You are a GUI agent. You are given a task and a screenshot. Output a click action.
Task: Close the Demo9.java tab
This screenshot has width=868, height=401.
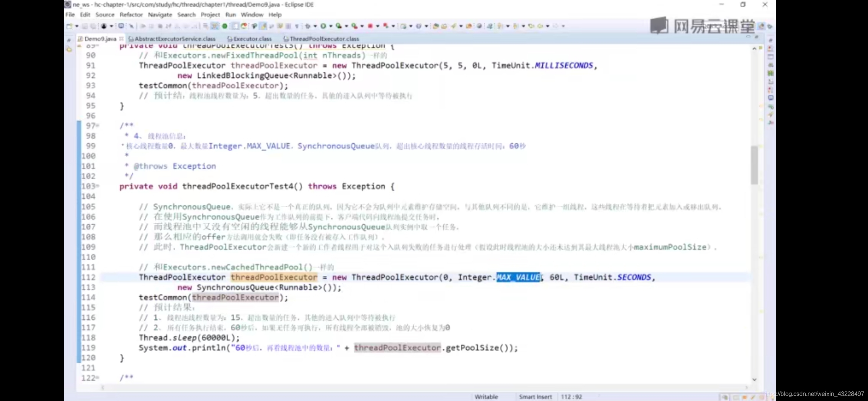[x=121, y=39]
